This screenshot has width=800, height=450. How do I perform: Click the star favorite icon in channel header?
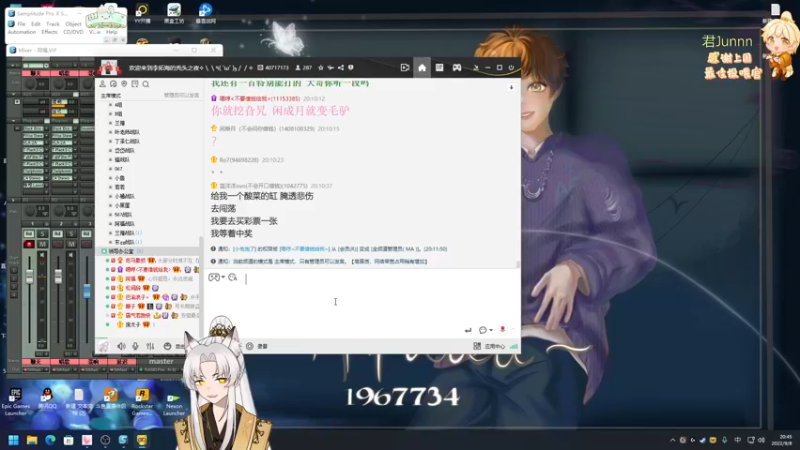coord(320,67)
